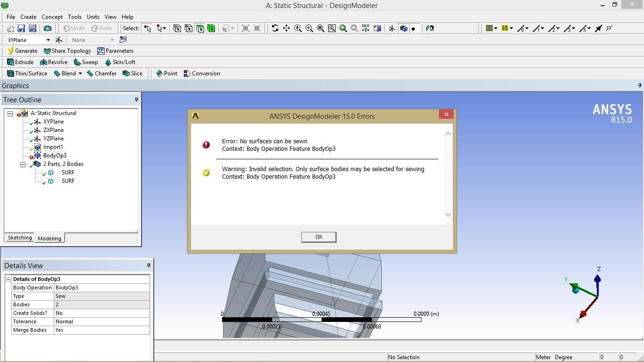Click the Zoom to Fit icon
644x362 pixels.
321,28
